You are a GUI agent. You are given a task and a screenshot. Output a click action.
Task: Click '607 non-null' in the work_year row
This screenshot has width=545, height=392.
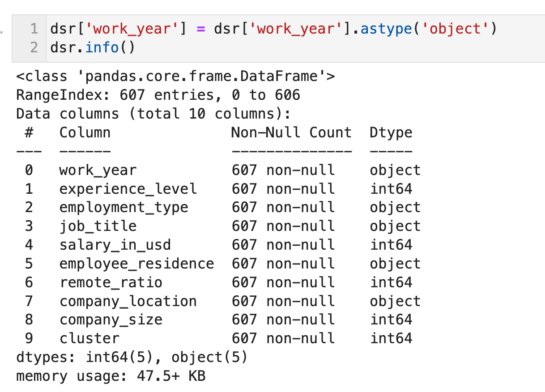[x=283, y=170]
